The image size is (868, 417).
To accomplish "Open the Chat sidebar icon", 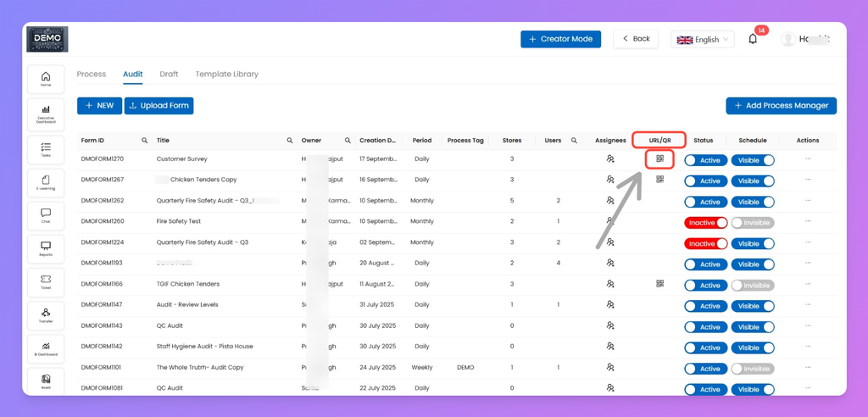I will (46, 216).
